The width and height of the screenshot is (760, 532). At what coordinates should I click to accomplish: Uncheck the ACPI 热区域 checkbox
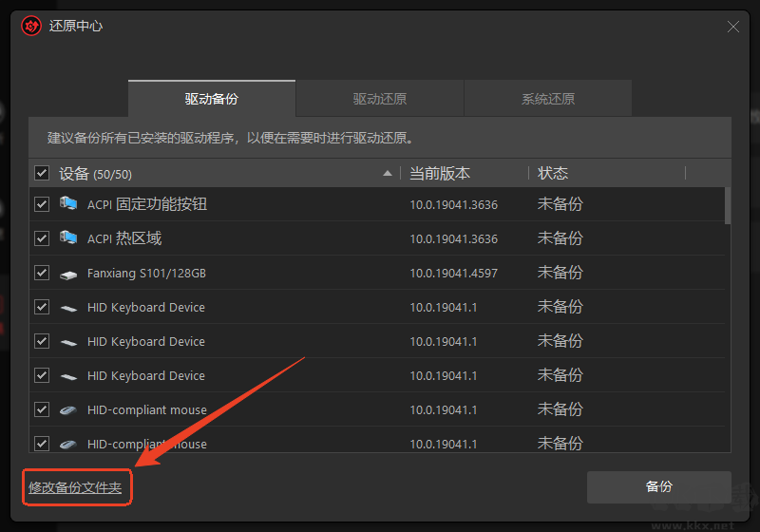click(x=42, y=238)
